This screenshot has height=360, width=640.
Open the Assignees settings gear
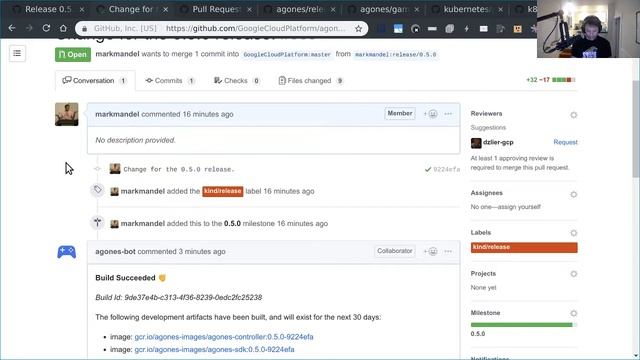[x=573, y=194]
